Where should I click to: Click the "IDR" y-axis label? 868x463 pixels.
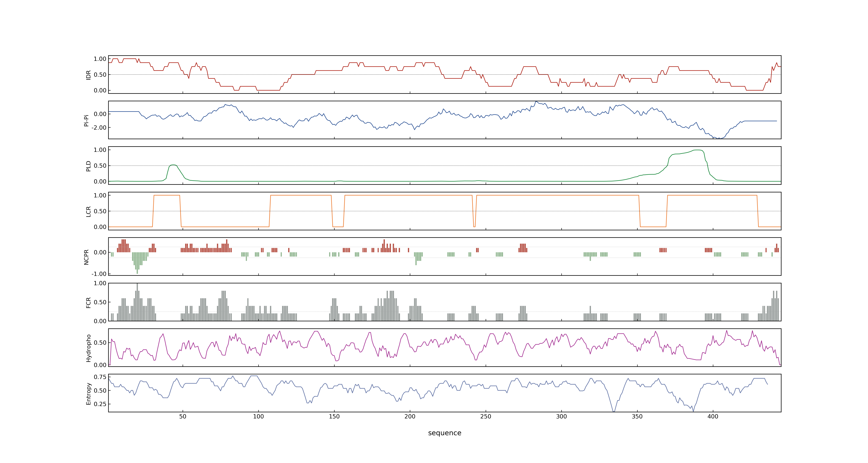89,75
